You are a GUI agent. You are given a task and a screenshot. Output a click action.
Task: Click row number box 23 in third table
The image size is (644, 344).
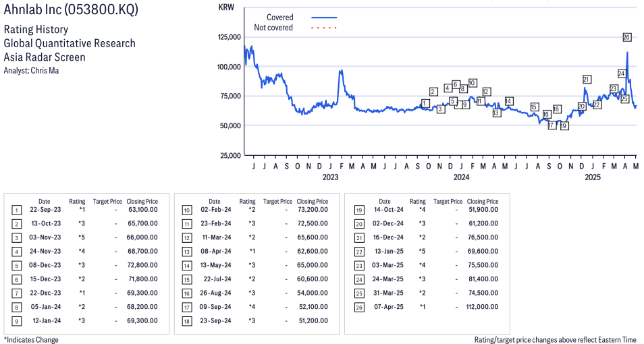(x=359, y=266)
